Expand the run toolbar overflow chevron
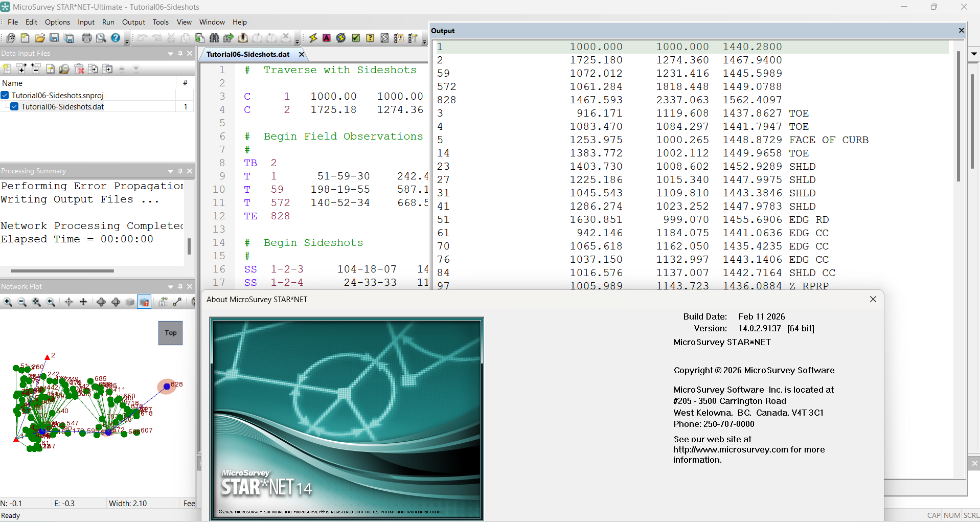Screen dimensions: 980x522 click(x=424, y=40)
